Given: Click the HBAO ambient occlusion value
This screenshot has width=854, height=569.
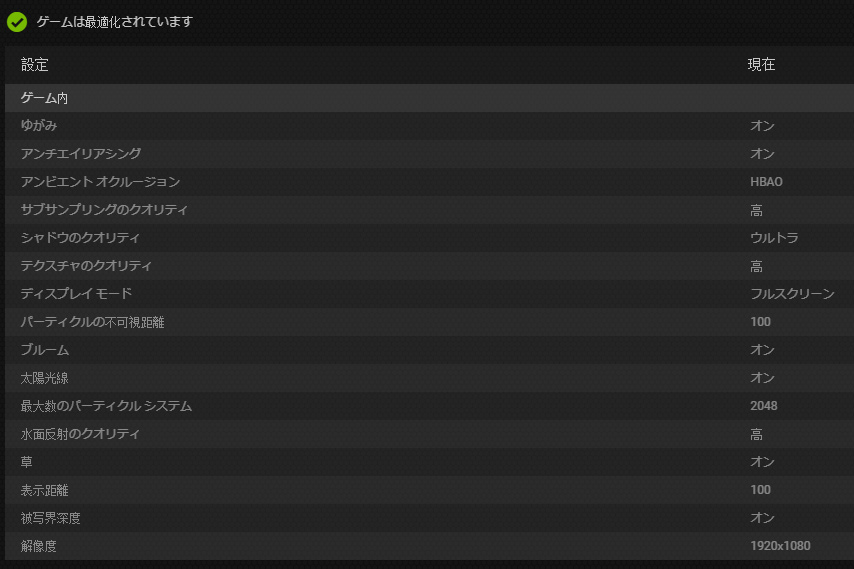Looking at the screenshot, I should pyautogui.click(x=766, y=182).
